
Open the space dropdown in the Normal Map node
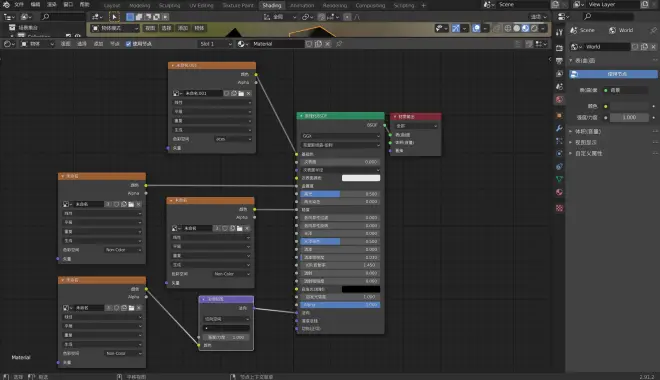(x=226, y=319)
